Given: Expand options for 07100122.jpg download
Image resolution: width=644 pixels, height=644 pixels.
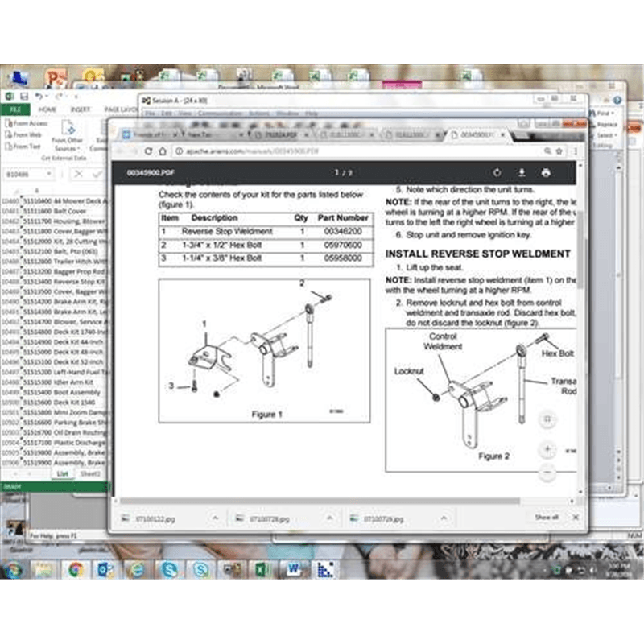Looking at the screenshot, I should click(215, 518).
